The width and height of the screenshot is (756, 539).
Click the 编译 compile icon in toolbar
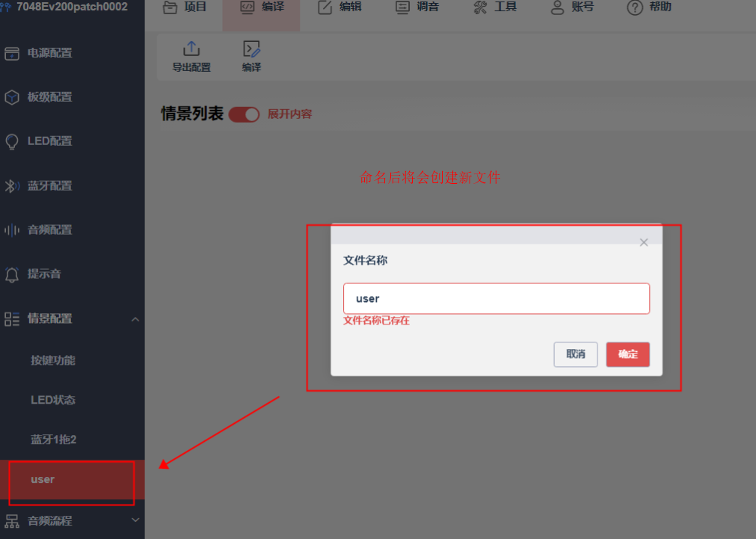pos(251,49)
